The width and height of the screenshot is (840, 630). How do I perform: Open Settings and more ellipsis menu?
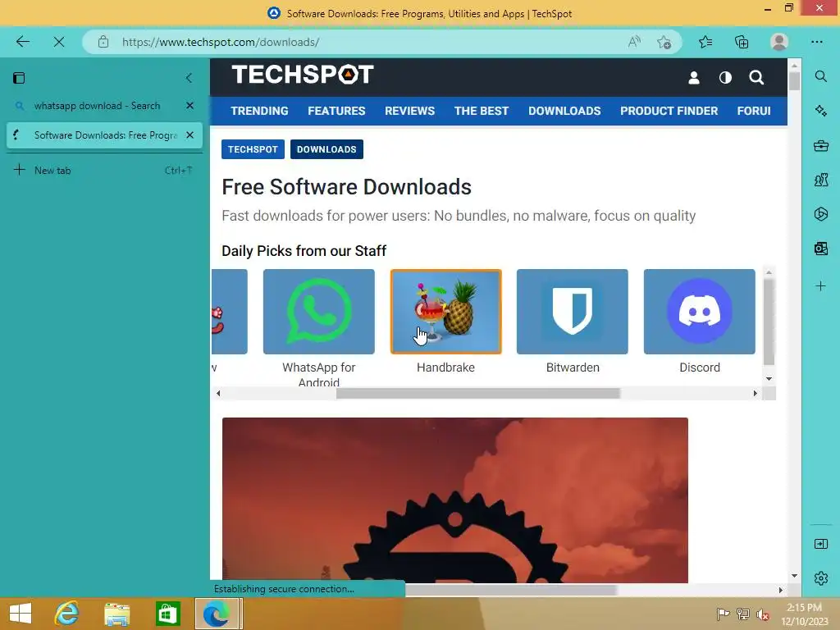pos(816,42)
